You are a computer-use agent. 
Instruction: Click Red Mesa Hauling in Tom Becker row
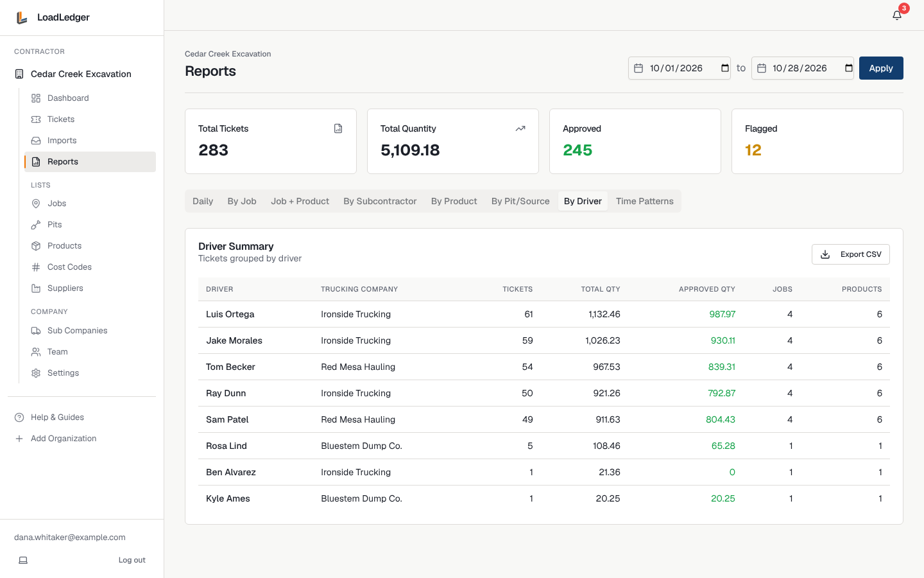pos(358,367)
